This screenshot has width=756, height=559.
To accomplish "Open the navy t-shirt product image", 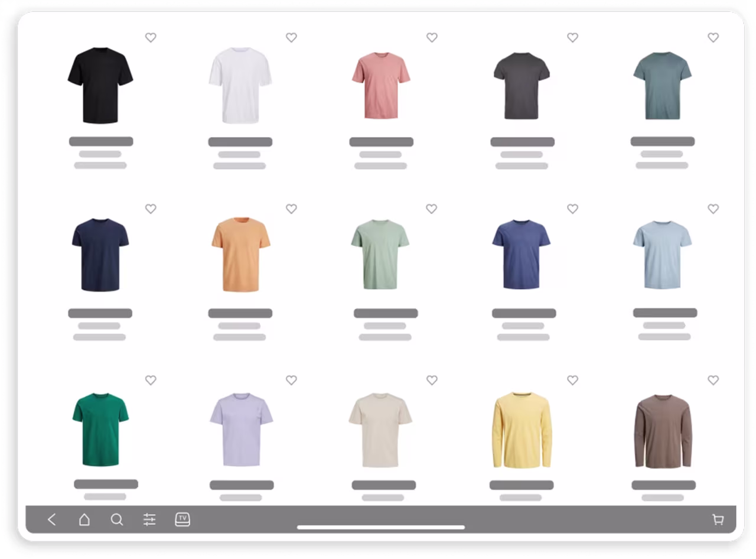I will coord(100,255).
